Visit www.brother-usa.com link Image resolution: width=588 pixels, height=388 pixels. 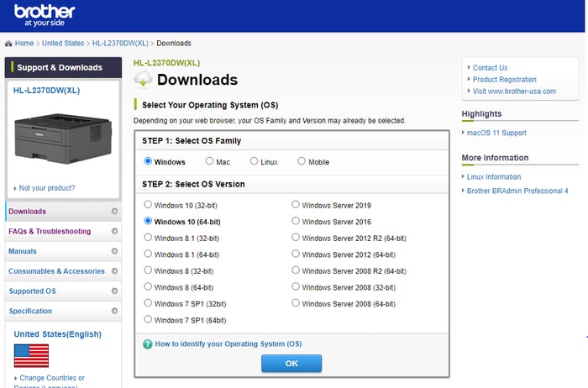[x=514, y=91]
